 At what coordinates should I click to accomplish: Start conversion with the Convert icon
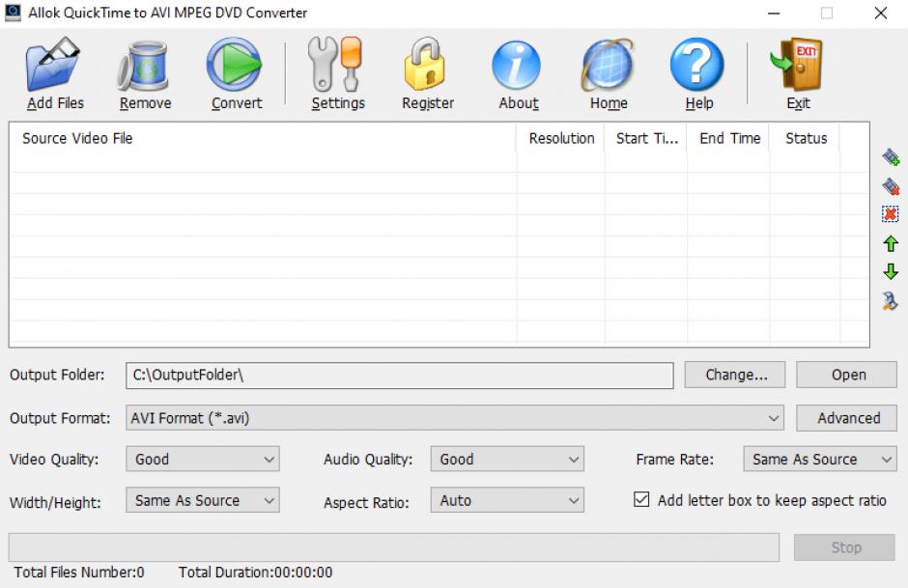[x=236, y=66]
